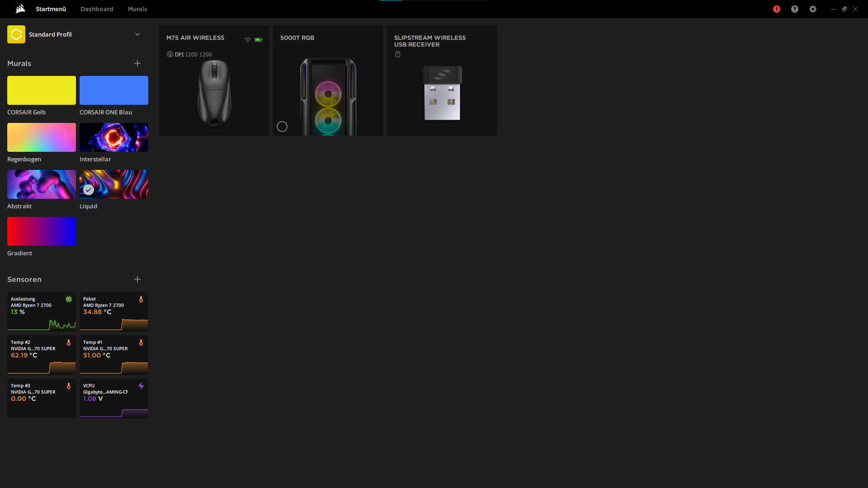
Task: Select the CORSAIR ONE Blau swatch
Action: (114, 90)
